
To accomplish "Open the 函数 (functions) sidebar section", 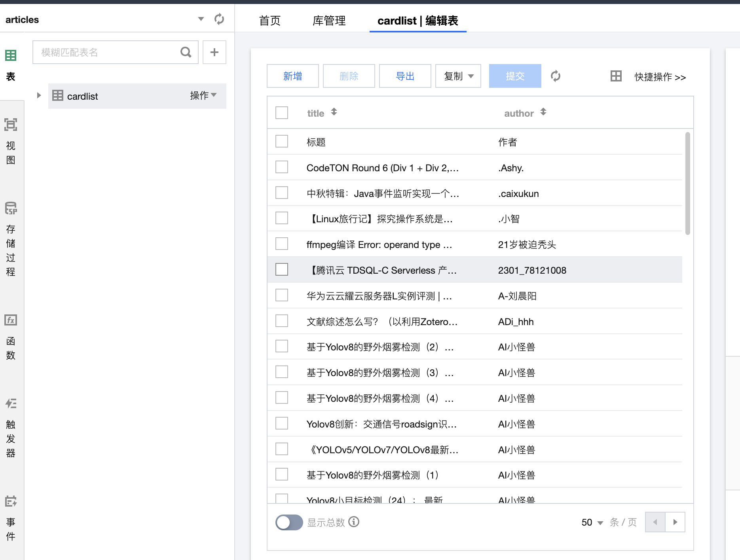I will click(11, 337).
